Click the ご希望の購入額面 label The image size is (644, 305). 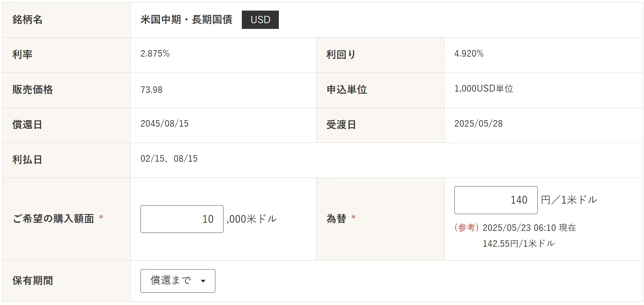coord(53,219)
